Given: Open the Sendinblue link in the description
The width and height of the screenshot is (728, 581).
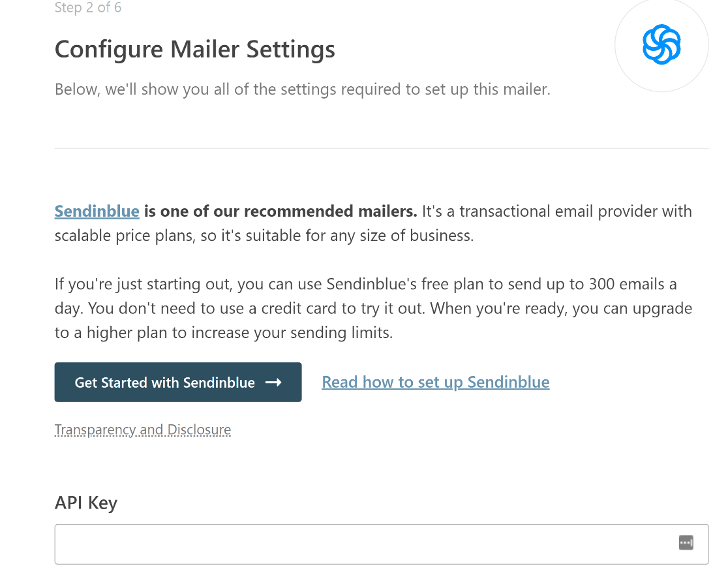Looking at the screenshot, I should pyautogui.click(x=97, y=211).
